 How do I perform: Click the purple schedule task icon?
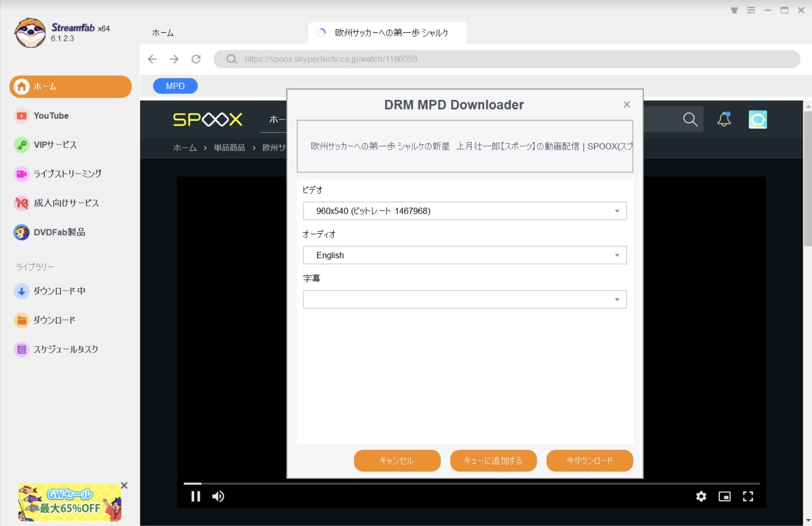click(21, 349)
